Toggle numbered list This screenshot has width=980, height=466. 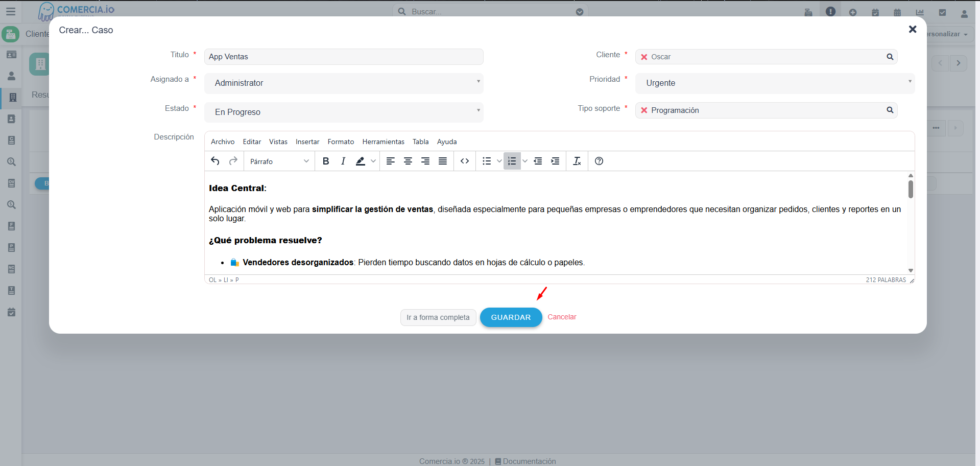pos(512,161)
